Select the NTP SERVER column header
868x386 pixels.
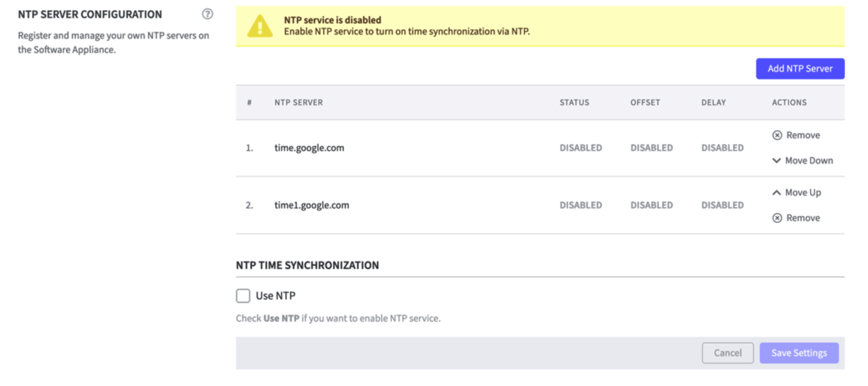point(298,102)
